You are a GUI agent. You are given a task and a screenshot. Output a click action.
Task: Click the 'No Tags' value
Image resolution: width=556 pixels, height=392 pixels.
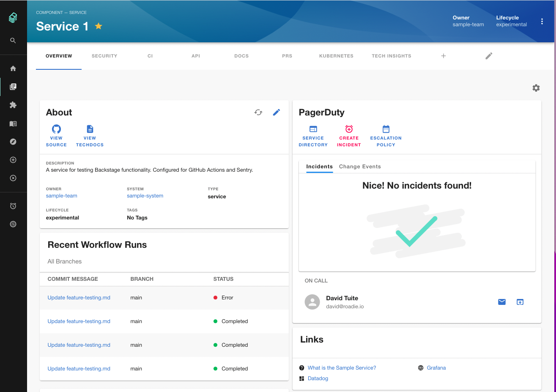(x=137, y=218)
